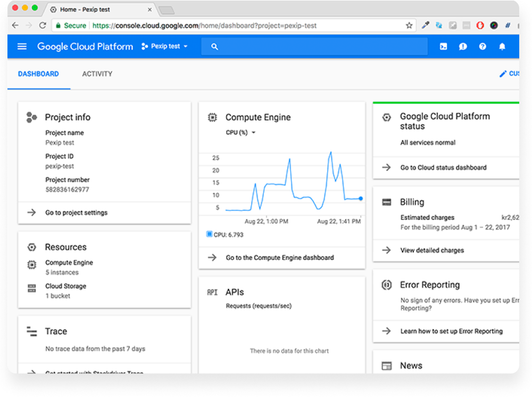Click the News card icon
This screenshot has width=532, height=400.
[x=387, y=365]
